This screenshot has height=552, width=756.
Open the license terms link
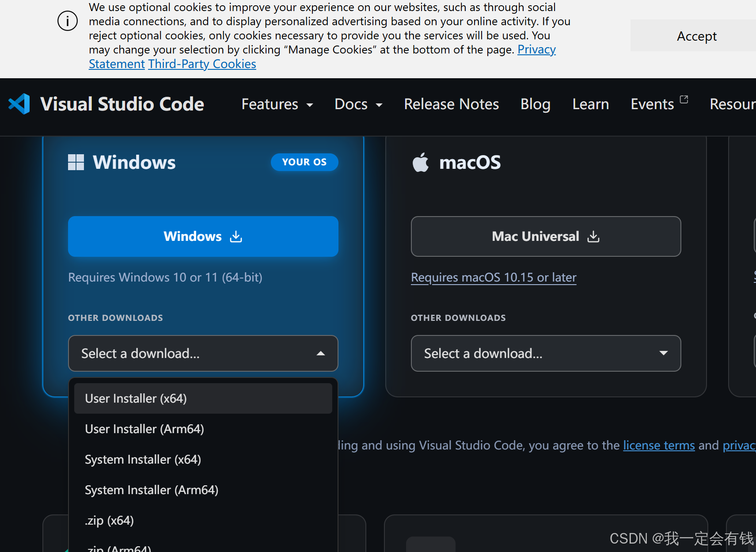pos(659,445)
